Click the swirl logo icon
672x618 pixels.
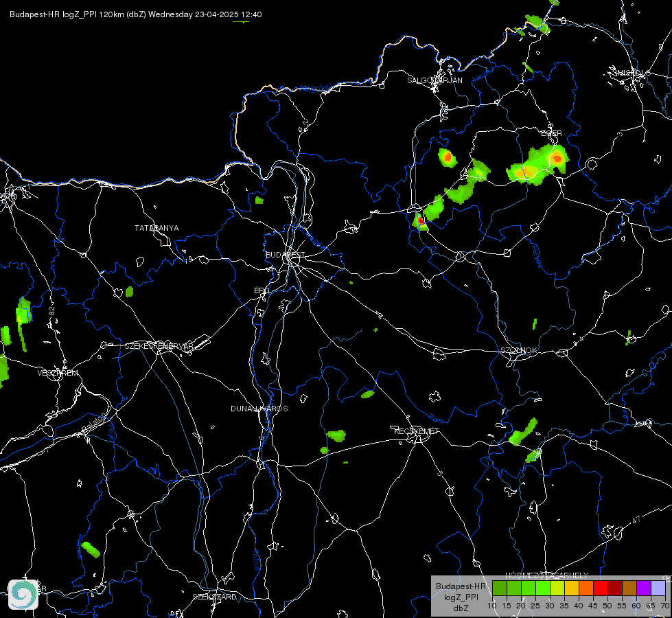[23, 594]
